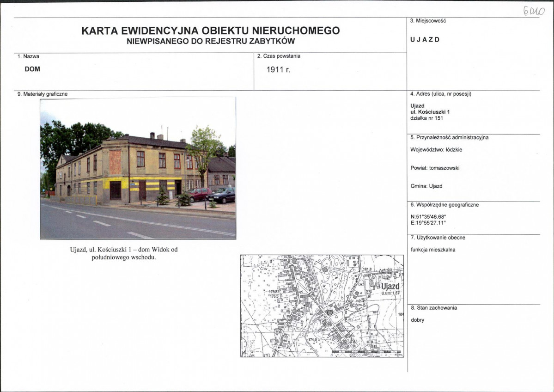Open the photograph of the house
554x392 pixels.
138,169
